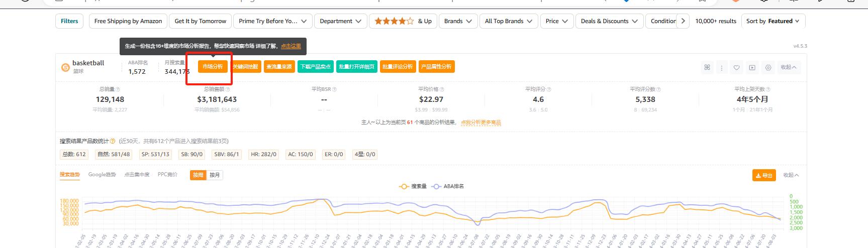Screen dimensions: 868x248
Task: Click help icon next to 总销量
Action: pos(118,89)
